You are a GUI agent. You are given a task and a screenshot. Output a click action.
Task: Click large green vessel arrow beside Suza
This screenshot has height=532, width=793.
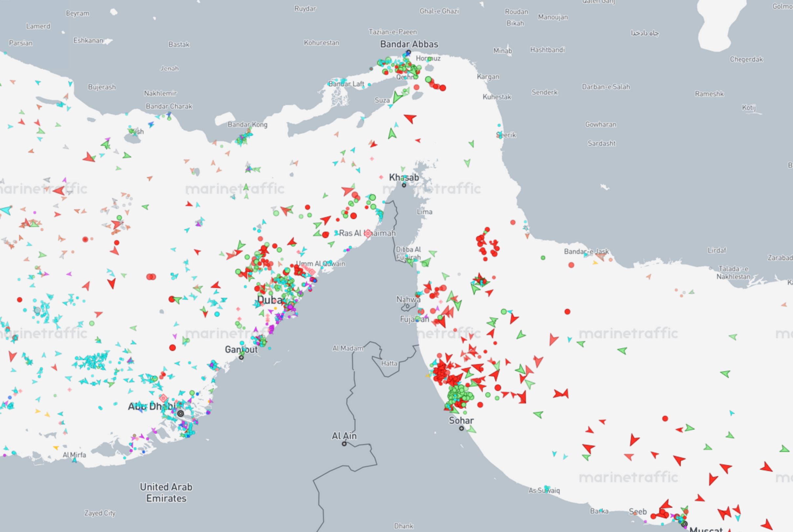(397, 97)
